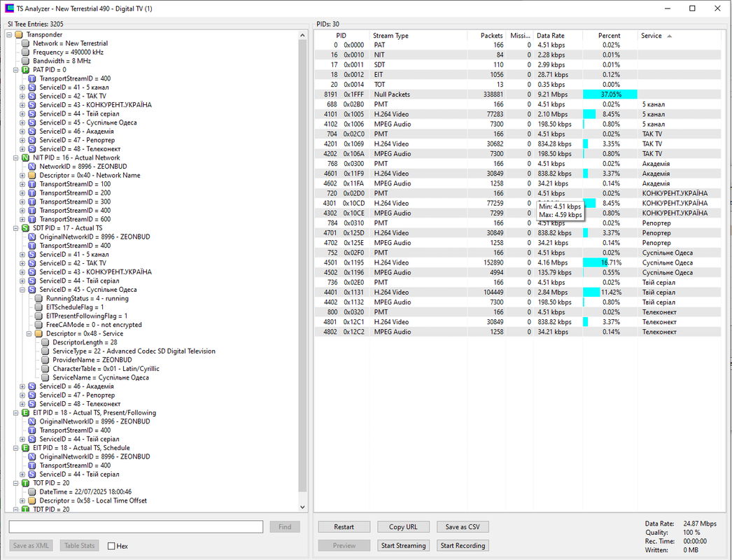732x560 pixels.
Task: Click Start Recording button
Action: (x=463, y=545)
